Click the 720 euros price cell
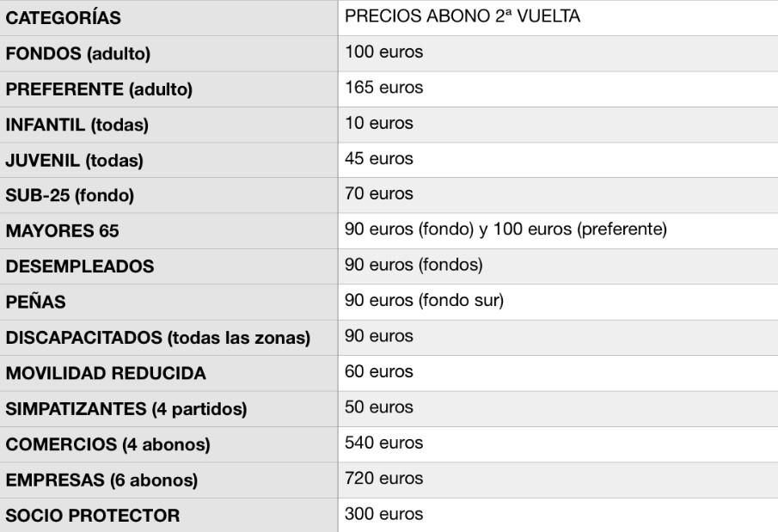This screenshot has height=532, width=778. tap(384, 479)
